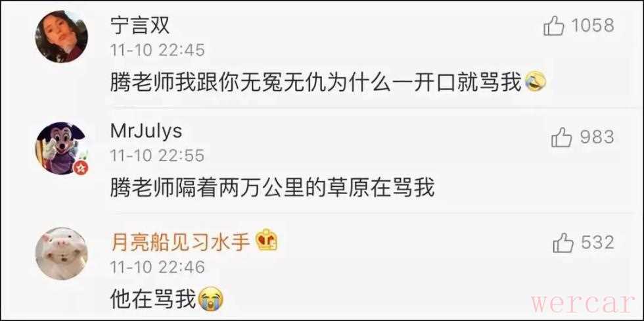Tap thumbs-up on 月亮船见习水手's comment
644x321 pixels.
[563, 243]
